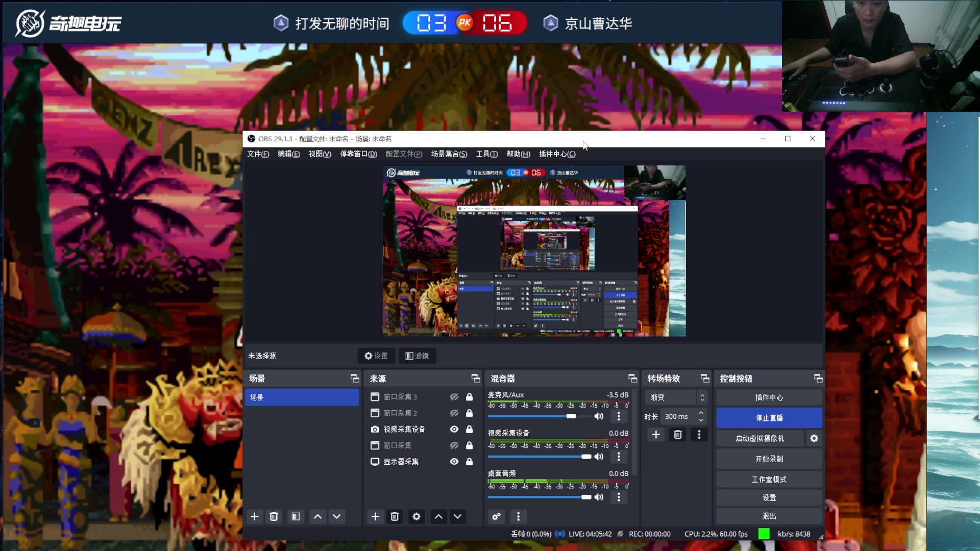Click the 退出 button
980x551 pixels.
point(769,516)
